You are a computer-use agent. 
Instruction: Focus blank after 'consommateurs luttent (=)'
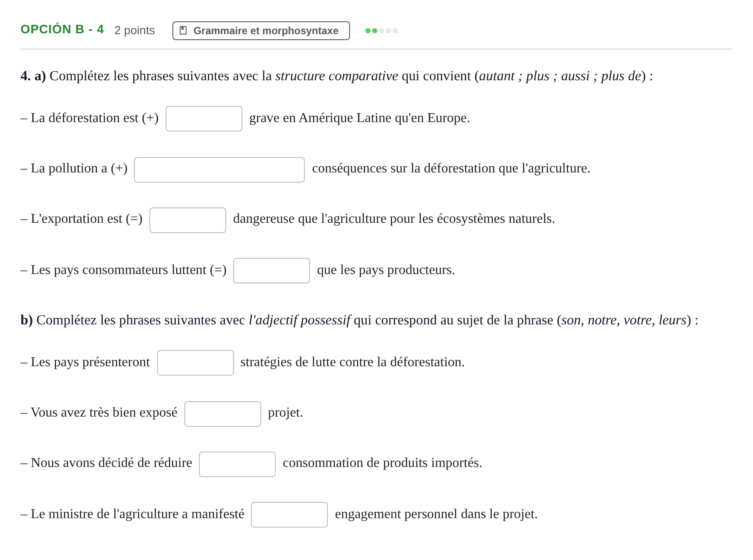coord(271,271)
